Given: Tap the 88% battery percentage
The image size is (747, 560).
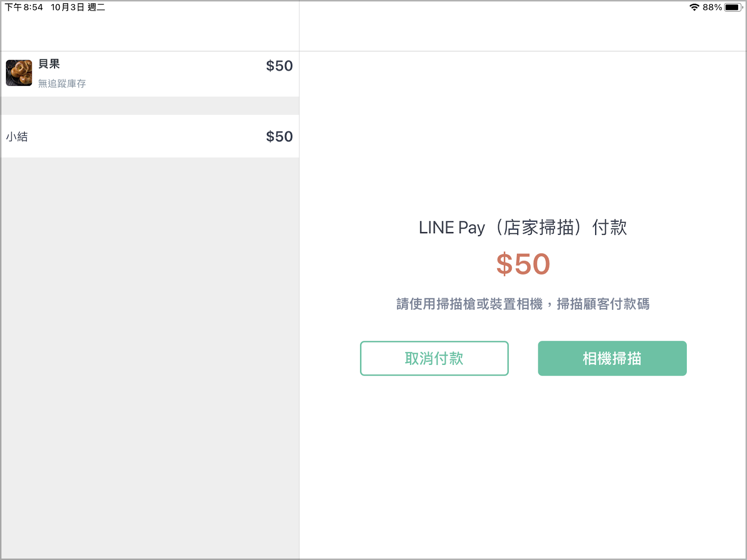Looking at the screenshot, I should point(712,7).
